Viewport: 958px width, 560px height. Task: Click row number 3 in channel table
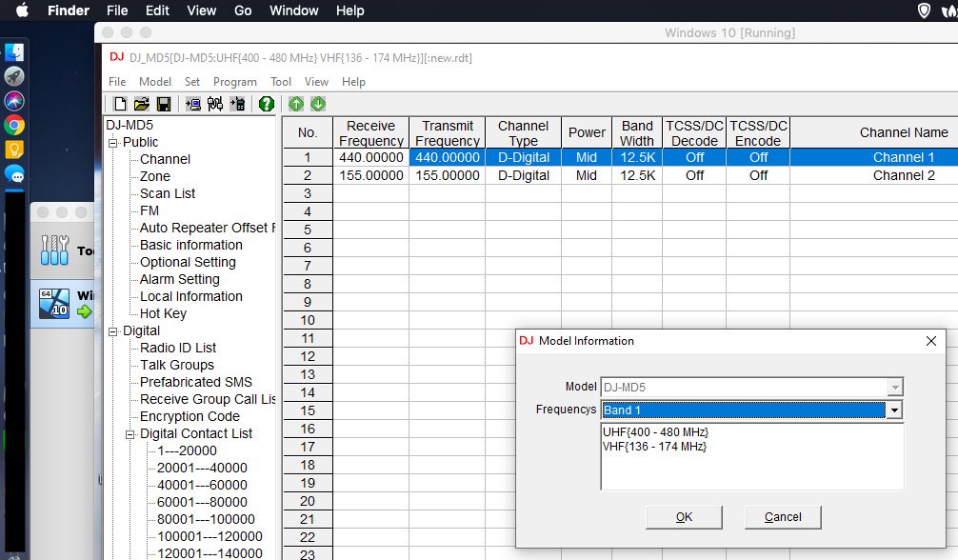(x=308, y=193)
